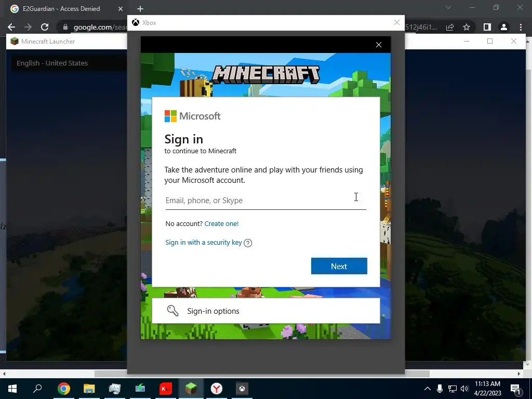Click the Minecraft Launcher grass-block title icon
532x399 pixels.
14,42
